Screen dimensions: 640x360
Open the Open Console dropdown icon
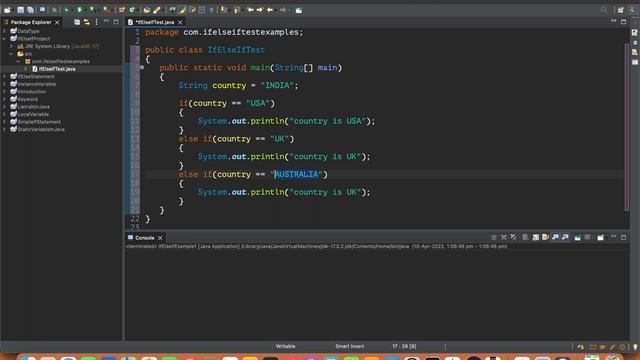[x=600, y=237]
